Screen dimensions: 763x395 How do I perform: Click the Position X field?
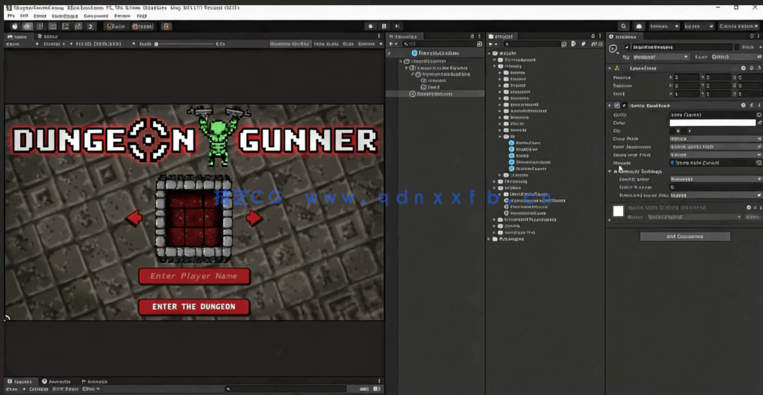point(686,77)
